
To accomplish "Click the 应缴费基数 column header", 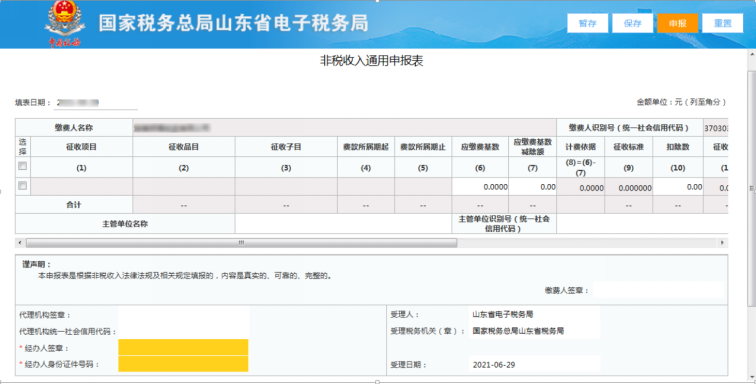I will [x=480, y=146].
